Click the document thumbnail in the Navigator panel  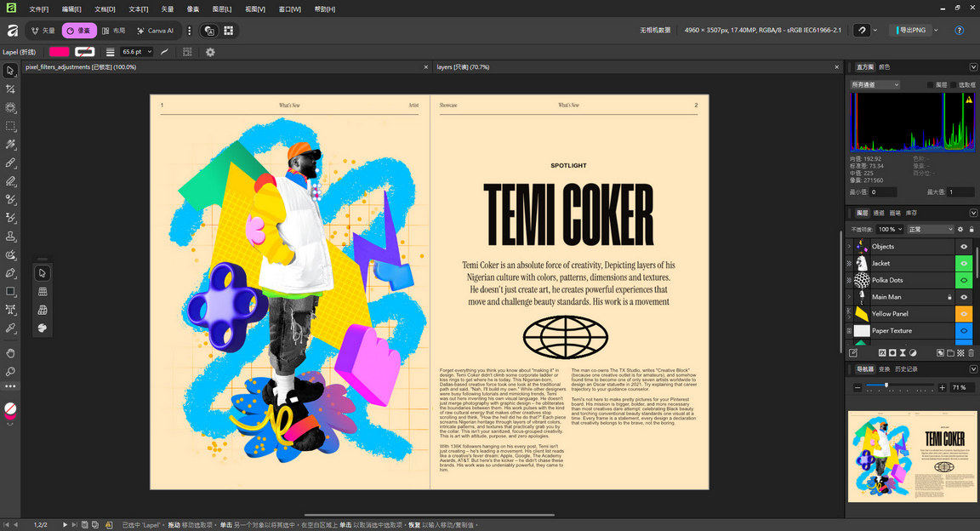click(911, 457)
